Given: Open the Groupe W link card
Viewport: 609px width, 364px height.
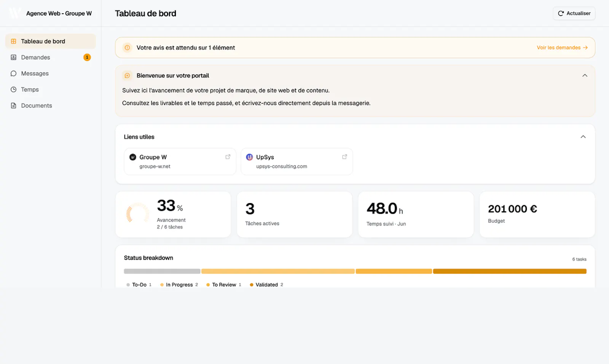Looking at the screenshot, I should [x=180, y=162].
